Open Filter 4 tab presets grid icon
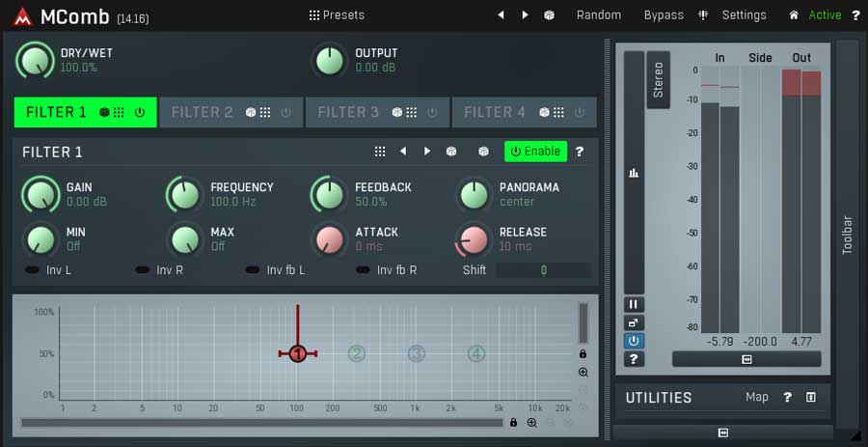Viewport: 868px width, 447px height. point(558,112)
